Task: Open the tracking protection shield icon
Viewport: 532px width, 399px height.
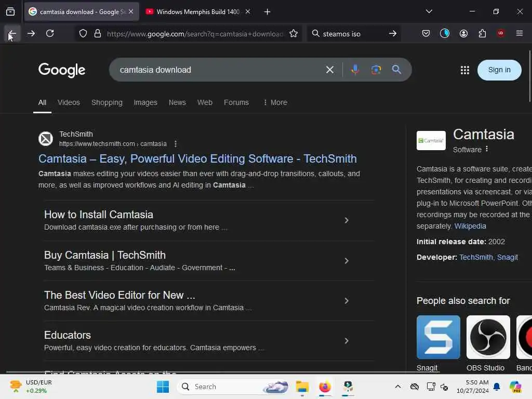Action: [x=83, y=34]
